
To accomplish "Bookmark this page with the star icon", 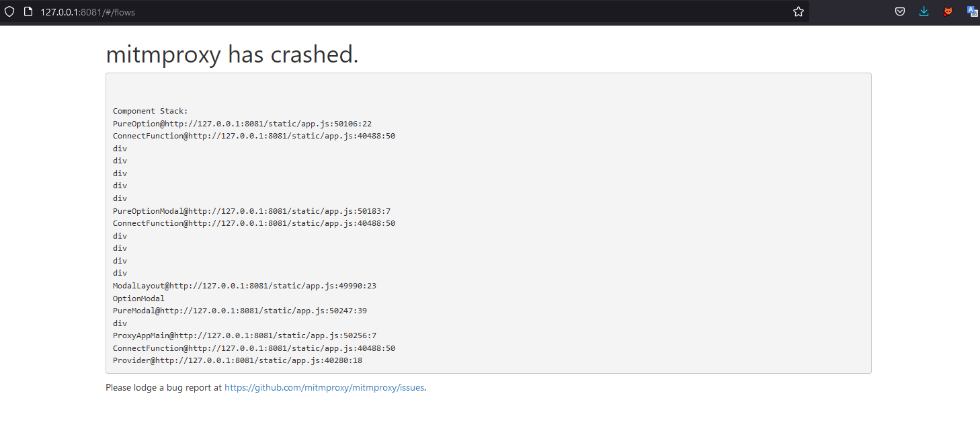I will (798, 11).
